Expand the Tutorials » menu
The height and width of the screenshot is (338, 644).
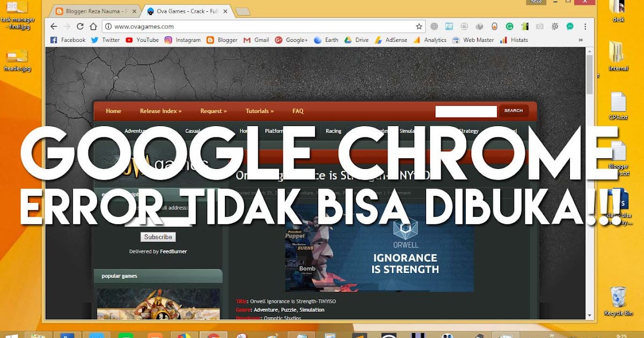pyautogui.click(x=260, y=111)
